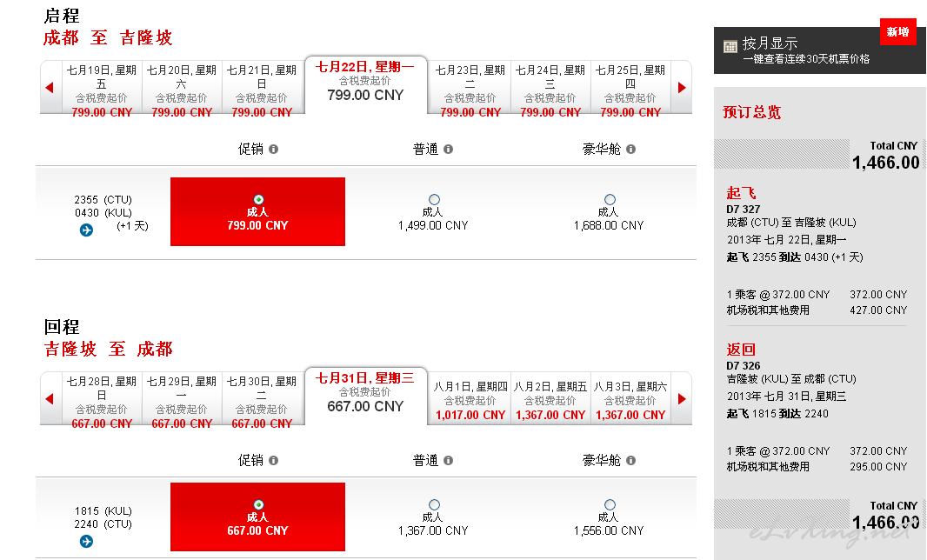Switch departure date to 七月23日 tab
This screenshot has height=560, width=927.
click(x=470, y=90)
